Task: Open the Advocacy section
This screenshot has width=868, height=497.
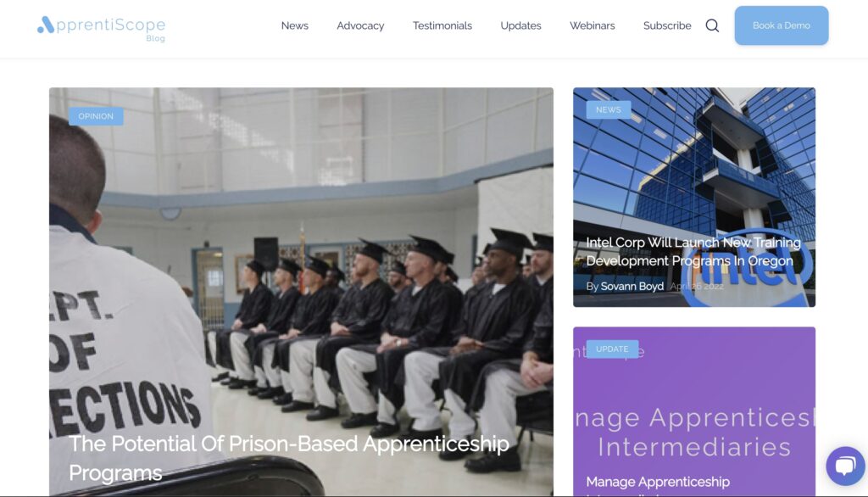Action: coord(360,25)
